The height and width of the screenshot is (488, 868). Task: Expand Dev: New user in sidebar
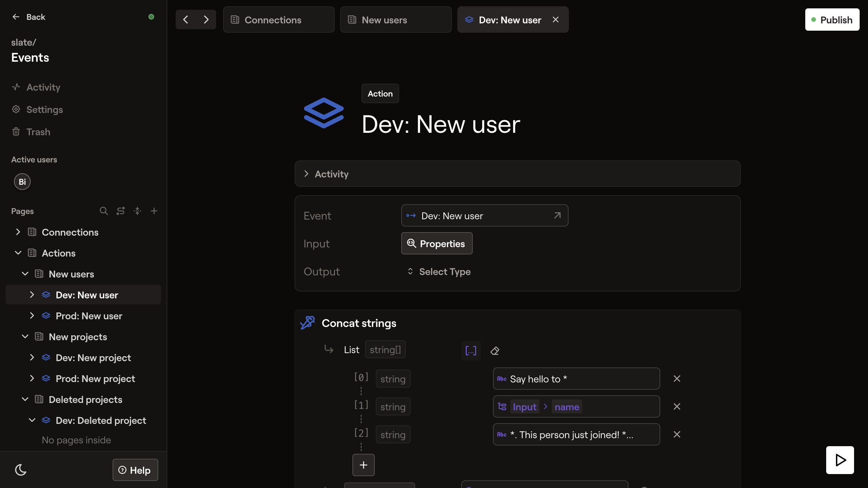coord(32,295)
